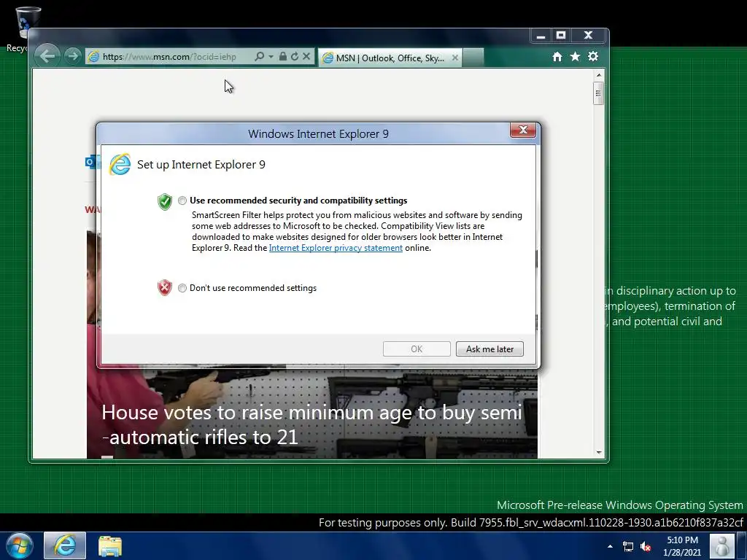The image size is (747, 560).
Task: Open the Tools gear menu
Action: click(x=592, y=57)
